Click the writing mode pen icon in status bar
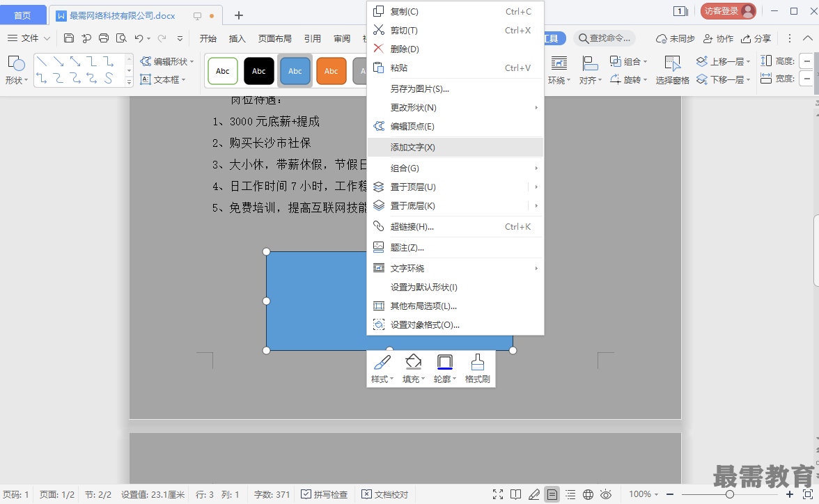The width and height of the screenshot is (819, 504). coord(533,494)
